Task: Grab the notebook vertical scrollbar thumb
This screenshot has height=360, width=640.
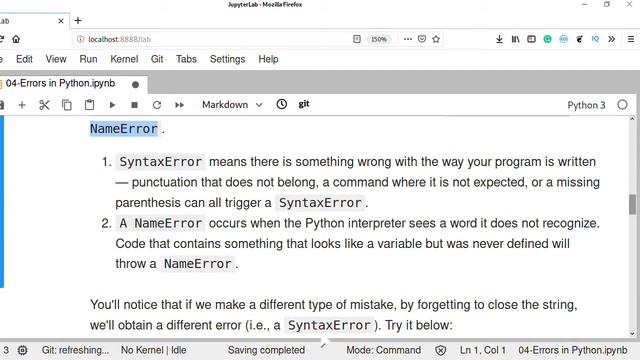Action: pos(632,204)
